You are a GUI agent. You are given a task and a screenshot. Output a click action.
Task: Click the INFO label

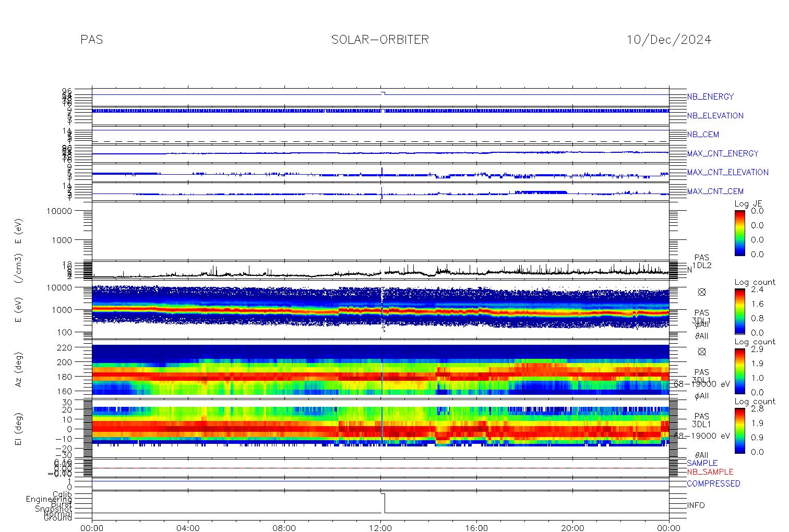pyautogui.click(x=696, y=505)
